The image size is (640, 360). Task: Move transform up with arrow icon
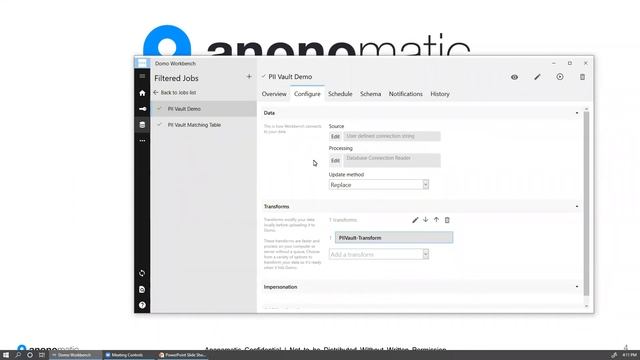tap(436, 220)
